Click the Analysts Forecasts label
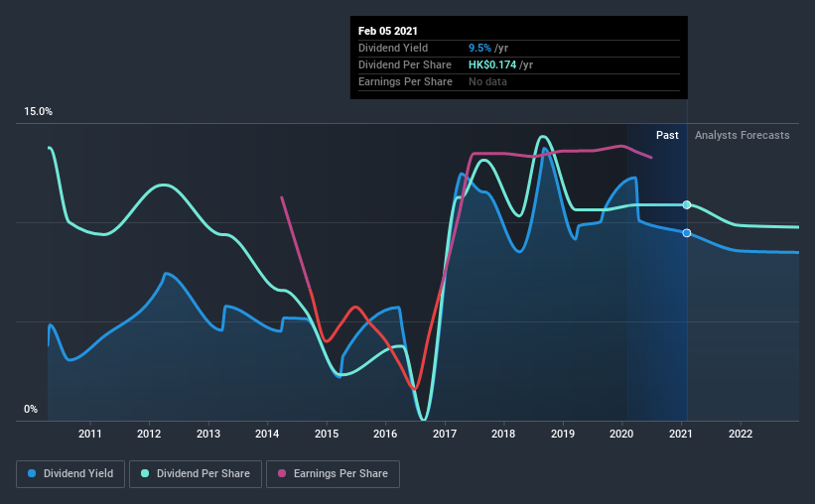This screenshot has height=504, width=815. [x=743, y=135]
